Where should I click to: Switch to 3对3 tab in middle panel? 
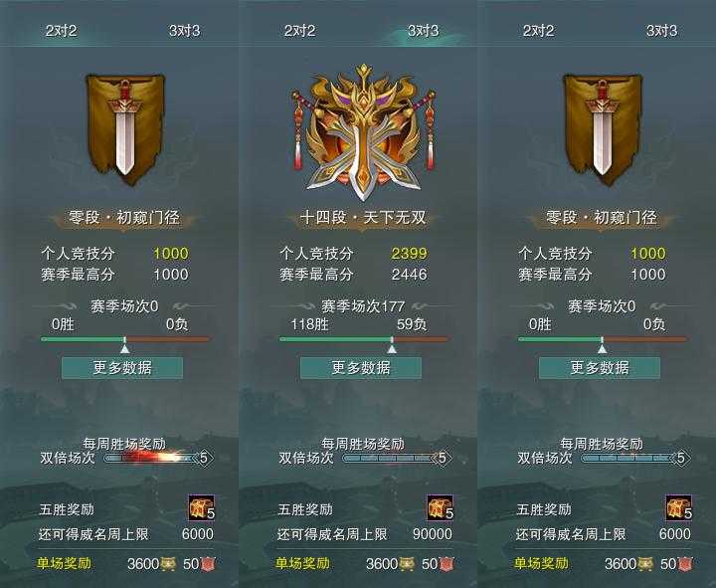(x=423, y=31)
